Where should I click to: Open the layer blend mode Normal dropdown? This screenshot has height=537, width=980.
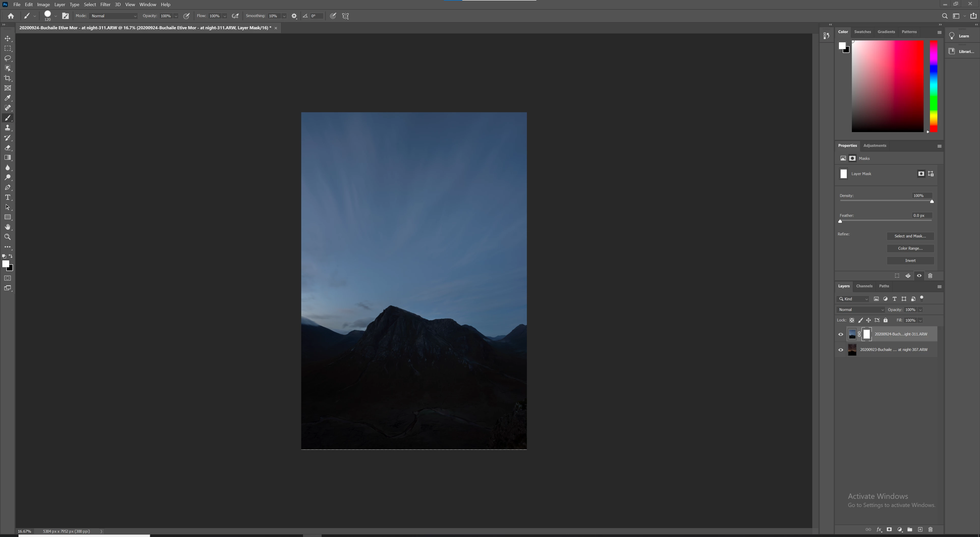[x=861, y=309]
